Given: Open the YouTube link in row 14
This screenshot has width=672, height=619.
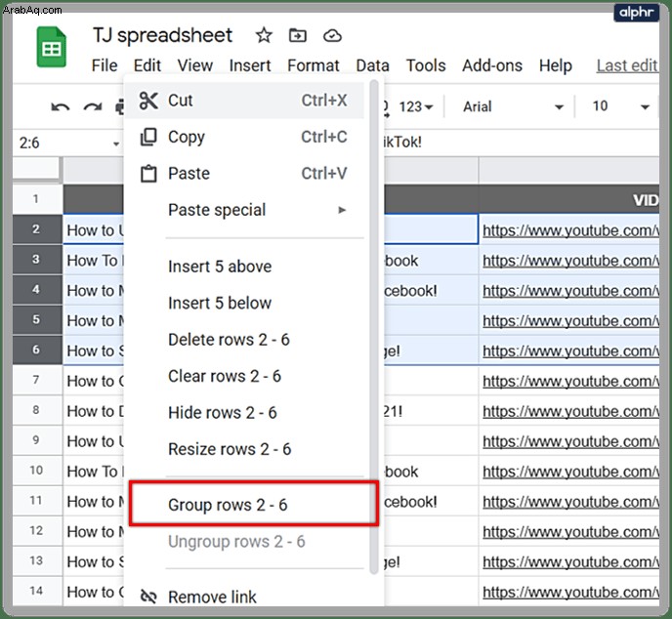Looking at the screenshot, I should pyautogui.click(x=570, y=592).
